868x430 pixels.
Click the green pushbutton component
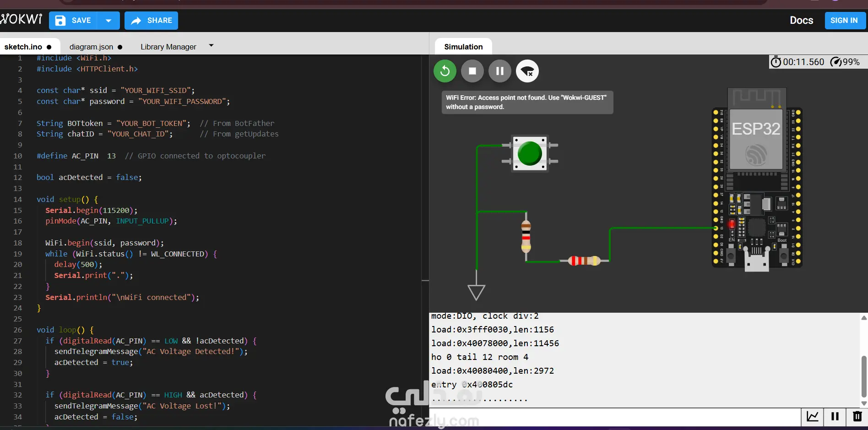[530, 153]
